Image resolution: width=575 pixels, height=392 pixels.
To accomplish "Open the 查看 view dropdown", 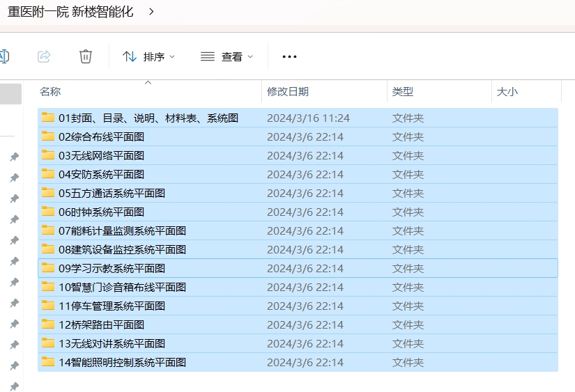I will [227, 56].
